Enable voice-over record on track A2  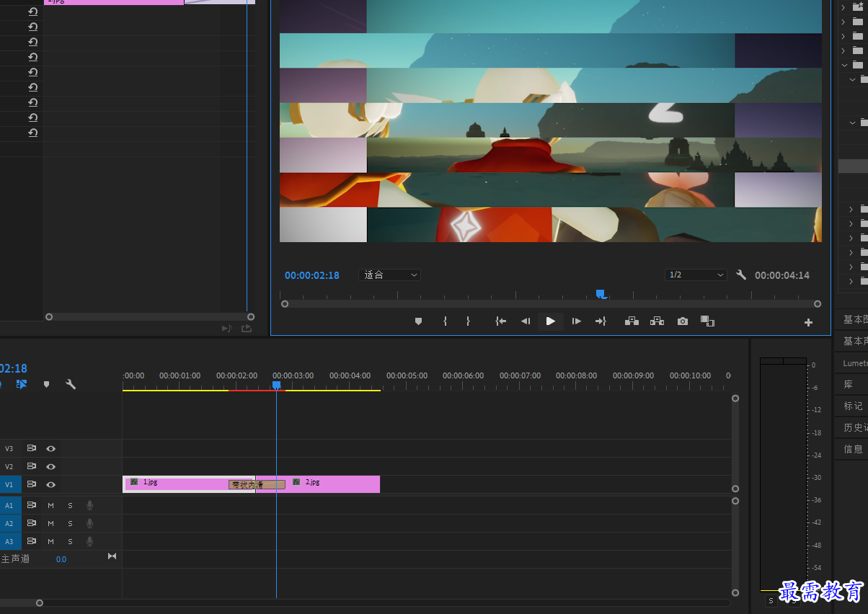click(89, 523)
